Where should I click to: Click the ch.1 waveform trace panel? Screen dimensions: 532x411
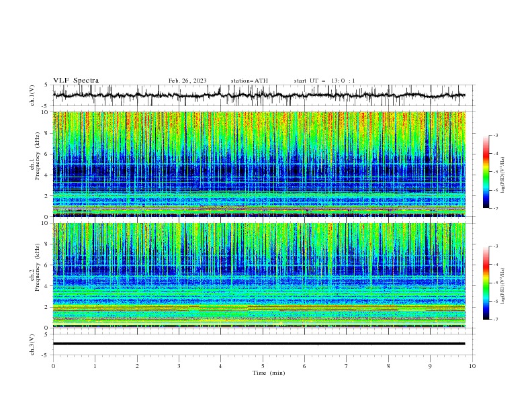(x=264, y=95)
